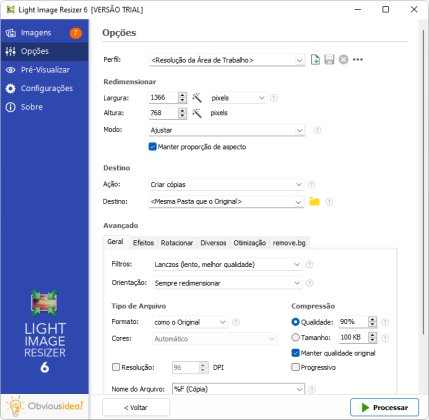
Task: Open the Nome do Arquivo dropdown
Action: click(x=238, y=389)
